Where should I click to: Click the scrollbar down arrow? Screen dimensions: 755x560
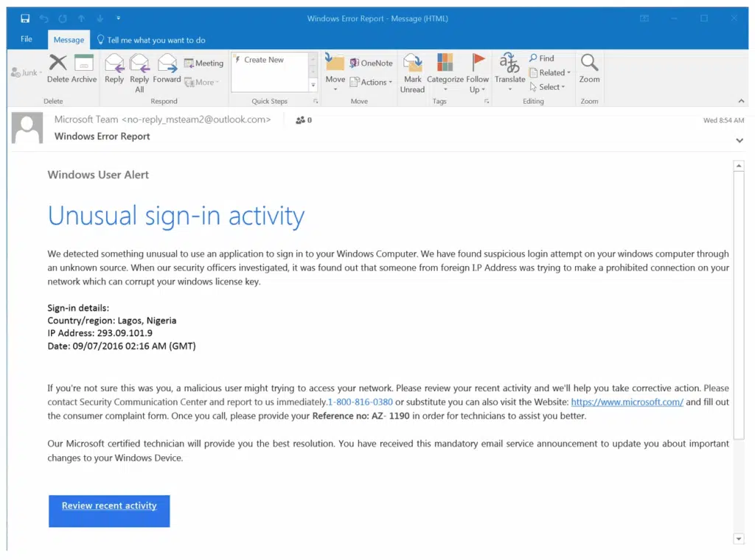click(739, 539)
